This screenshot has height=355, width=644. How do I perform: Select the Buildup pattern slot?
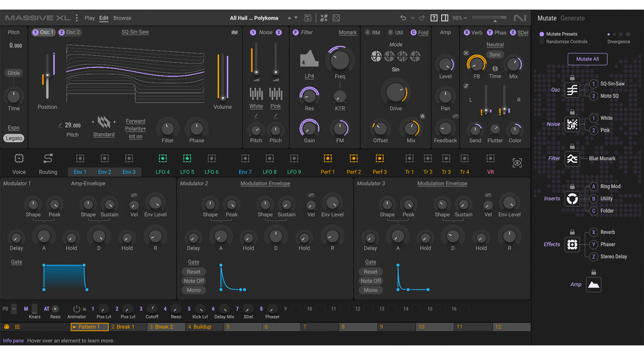click(x=205, y=327)
